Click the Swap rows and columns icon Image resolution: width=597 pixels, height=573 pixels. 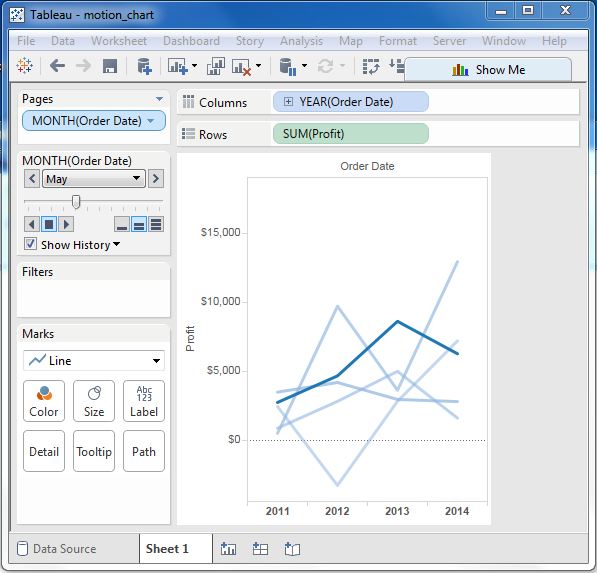click(x=370, y=66)
